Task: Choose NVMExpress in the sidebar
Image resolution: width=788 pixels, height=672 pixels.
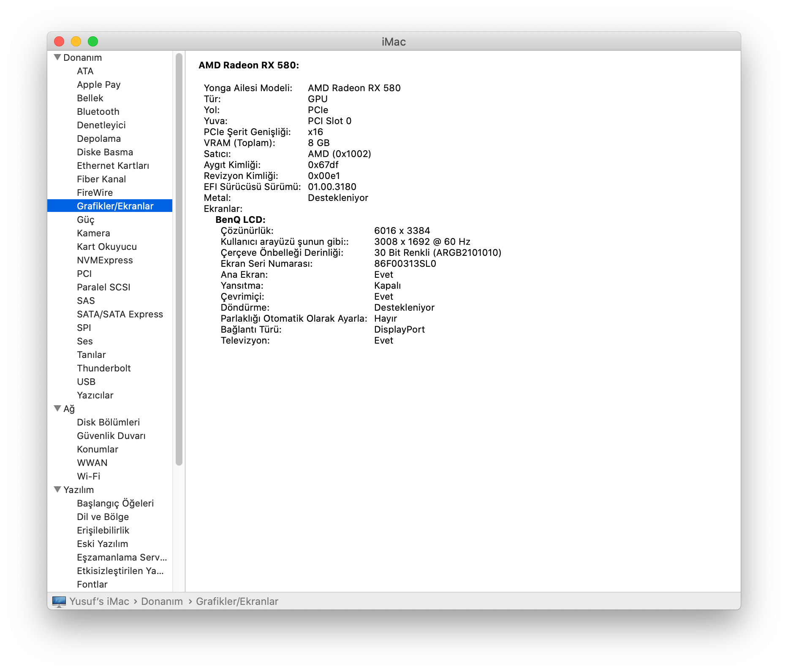Action: [105, 260]
